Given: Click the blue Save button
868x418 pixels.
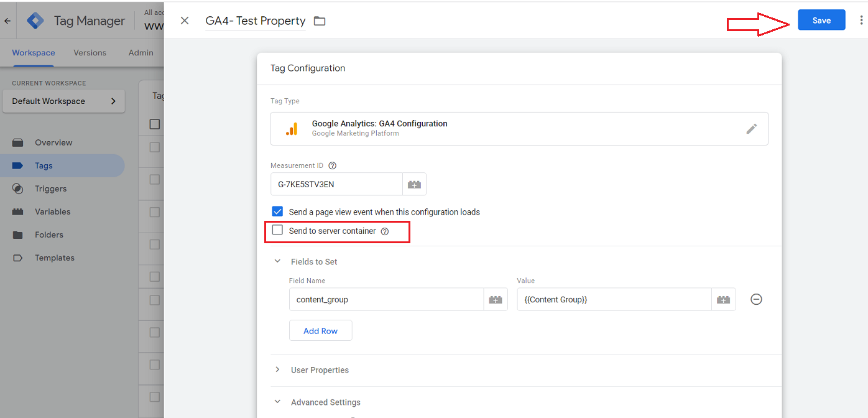Looking at the screenshot, I should click(821, 21).
